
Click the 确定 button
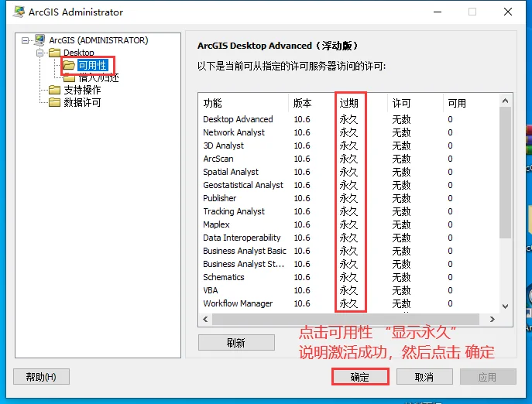click(360, 377)
